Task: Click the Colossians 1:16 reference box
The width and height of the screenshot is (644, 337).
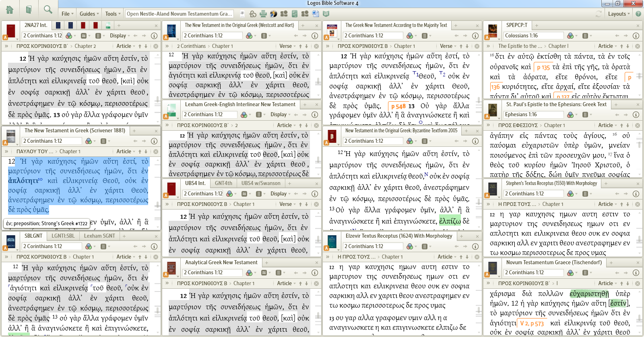Action: (533, 35)
